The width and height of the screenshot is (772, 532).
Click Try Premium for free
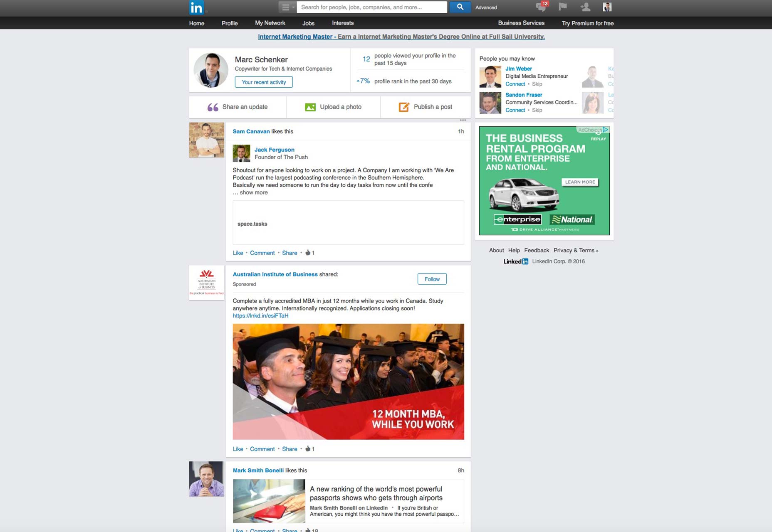coord(587,23)
